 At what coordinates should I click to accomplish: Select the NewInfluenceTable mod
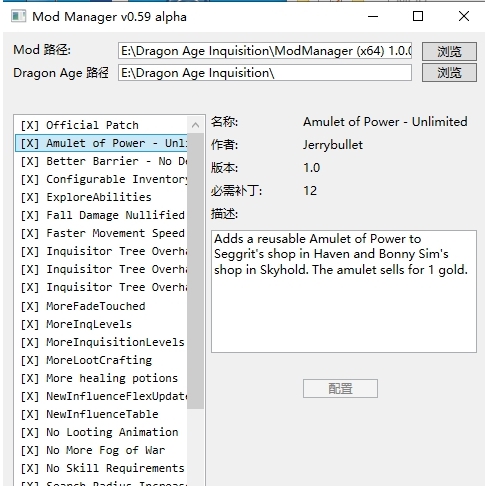[x=102, y=414]
